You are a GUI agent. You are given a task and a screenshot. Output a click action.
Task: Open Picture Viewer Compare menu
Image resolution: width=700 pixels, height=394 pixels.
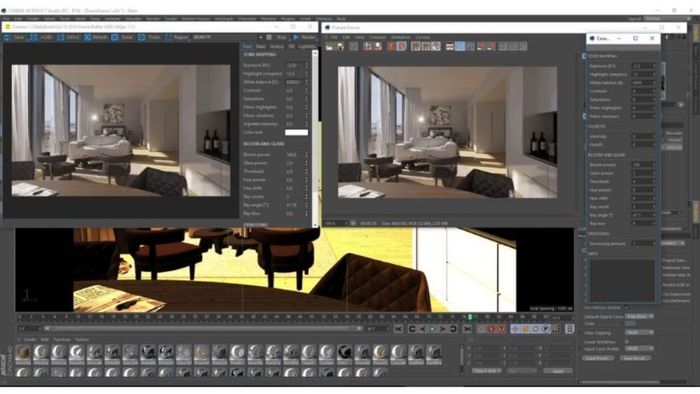pos(377,37)
